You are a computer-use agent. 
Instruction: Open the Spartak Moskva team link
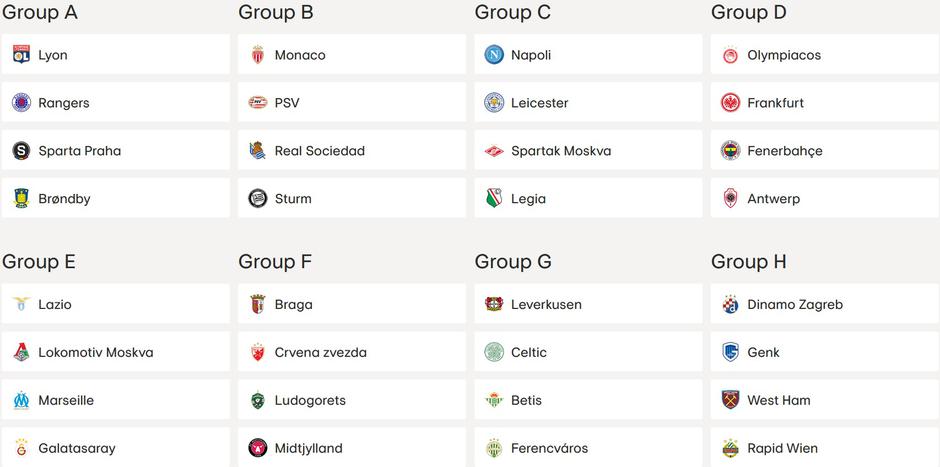tap(560, 151)
